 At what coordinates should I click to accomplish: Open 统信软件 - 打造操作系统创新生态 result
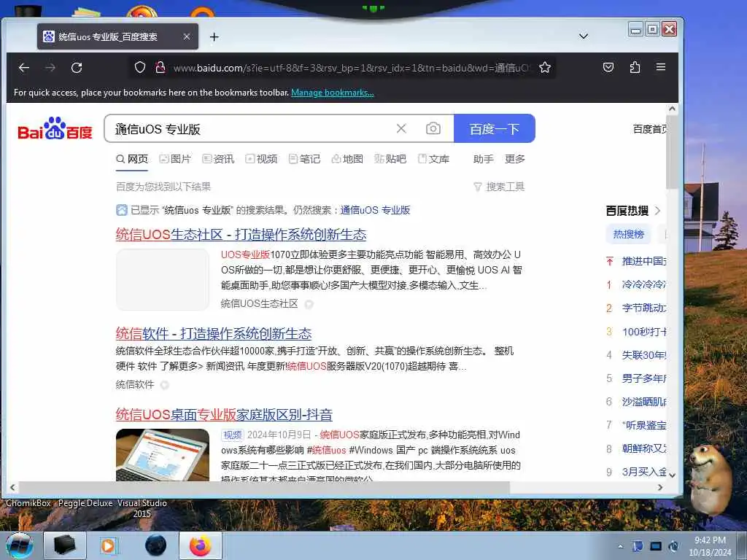(x=214, y=333)
